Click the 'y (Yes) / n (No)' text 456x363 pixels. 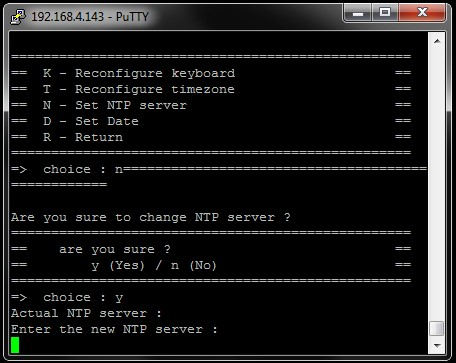pos(154,266)
